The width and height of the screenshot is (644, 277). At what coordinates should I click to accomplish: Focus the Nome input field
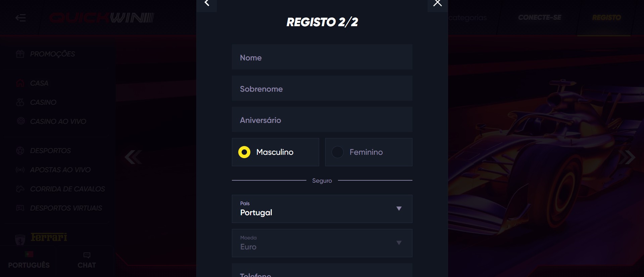click(x=322, y=57)
